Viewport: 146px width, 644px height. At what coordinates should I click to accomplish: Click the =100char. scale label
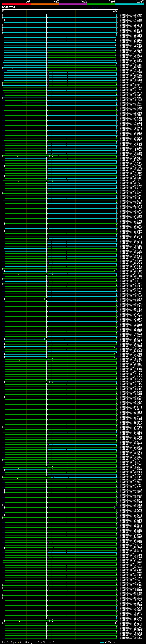[x=111, y=642]
